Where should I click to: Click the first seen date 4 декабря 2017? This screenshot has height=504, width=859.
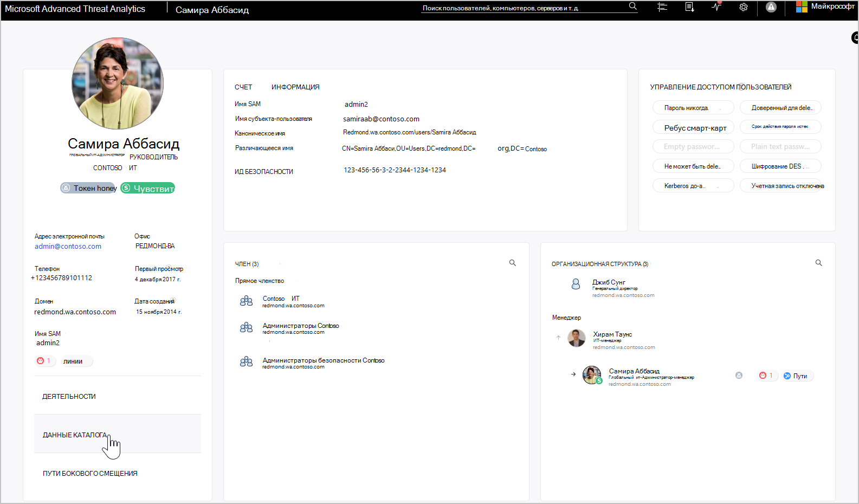tap(158, 280)
